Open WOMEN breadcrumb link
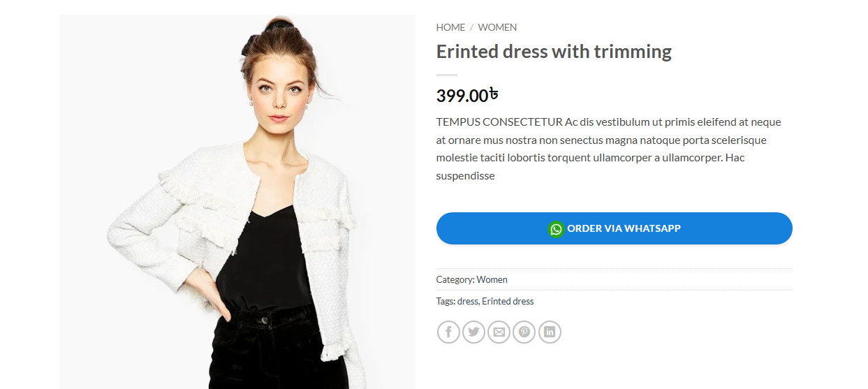The image size is (868, 389). click(x=497, y=27)
